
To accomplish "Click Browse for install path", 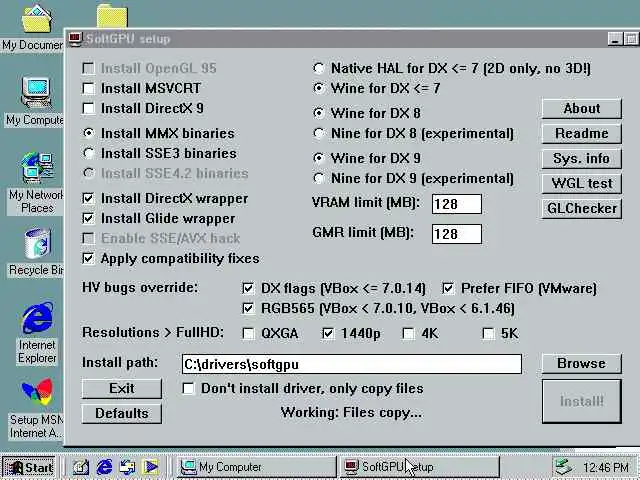I will point(582,363).
